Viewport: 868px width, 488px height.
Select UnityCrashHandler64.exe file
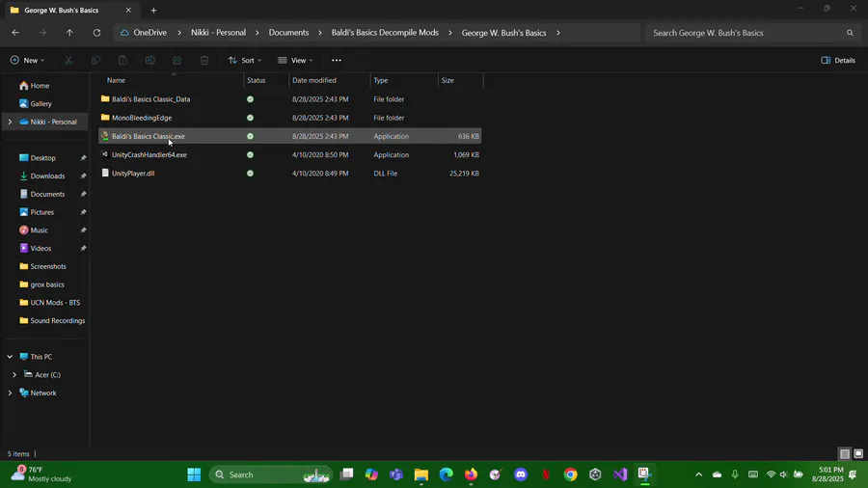pyautogui.click(x=289, y=155)
